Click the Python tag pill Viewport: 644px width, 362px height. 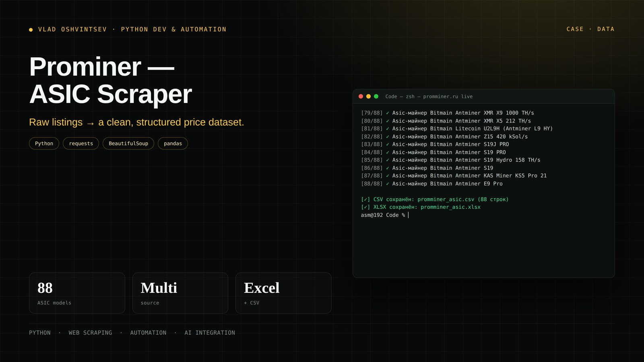[x=44, y=144]
